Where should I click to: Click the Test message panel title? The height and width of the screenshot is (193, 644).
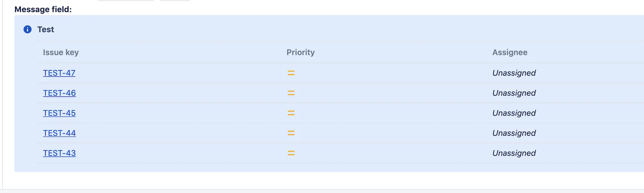click(46, 30)
